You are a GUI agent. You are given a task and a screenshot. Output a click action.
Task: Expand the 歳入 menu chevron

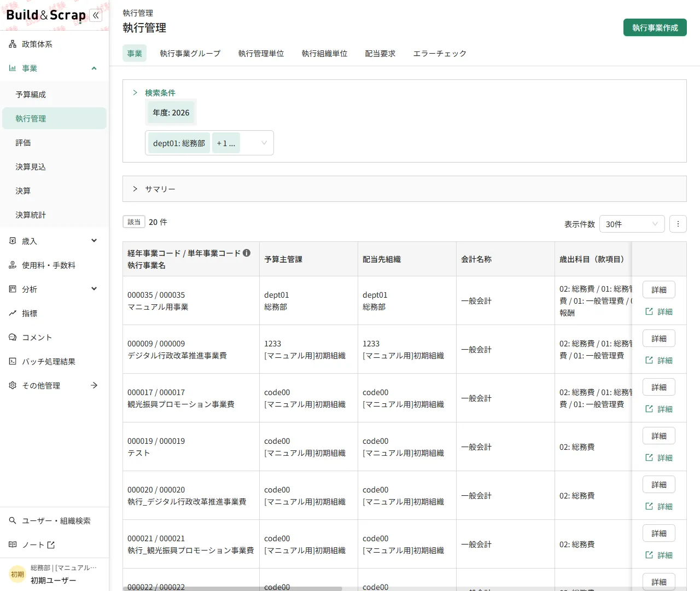coord(94,241)
